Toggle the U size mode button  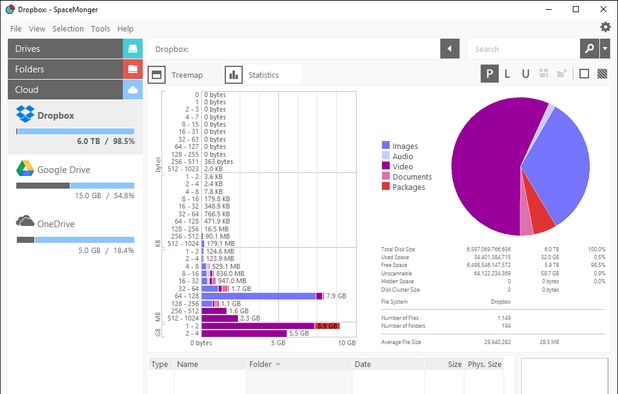[525, 74]
